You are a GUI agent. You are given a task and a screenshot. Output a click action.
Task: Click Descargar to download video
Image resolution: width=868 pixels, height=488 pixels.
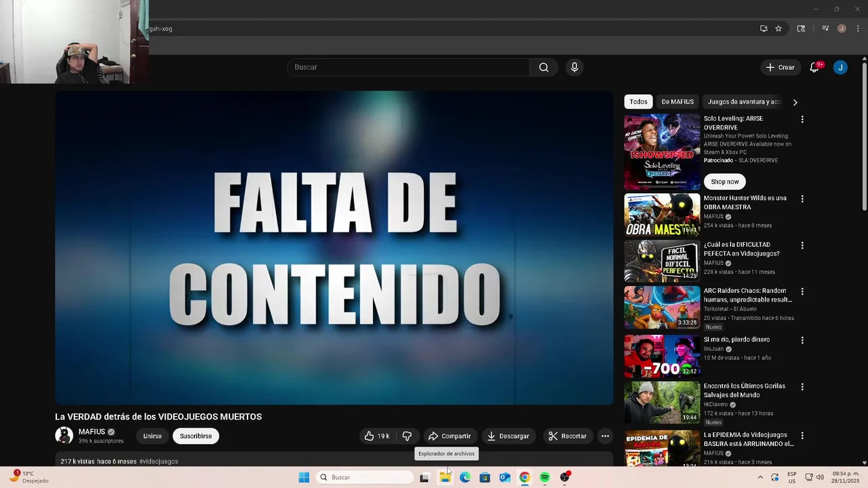point(508,436)
